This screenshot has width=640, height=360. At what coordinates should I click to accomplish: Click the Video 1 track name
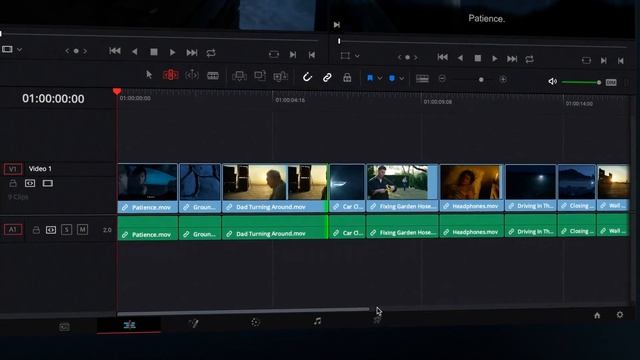[x=40, y=169]
